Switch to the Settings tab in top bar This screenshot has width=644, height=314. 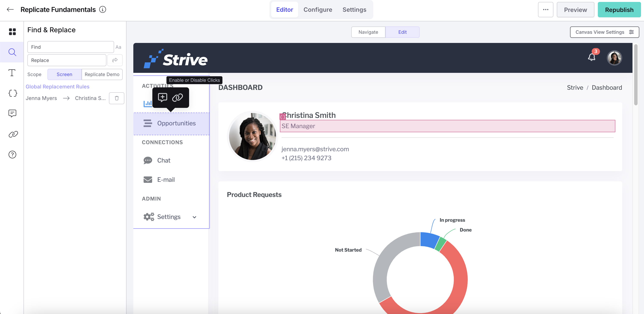354,9
